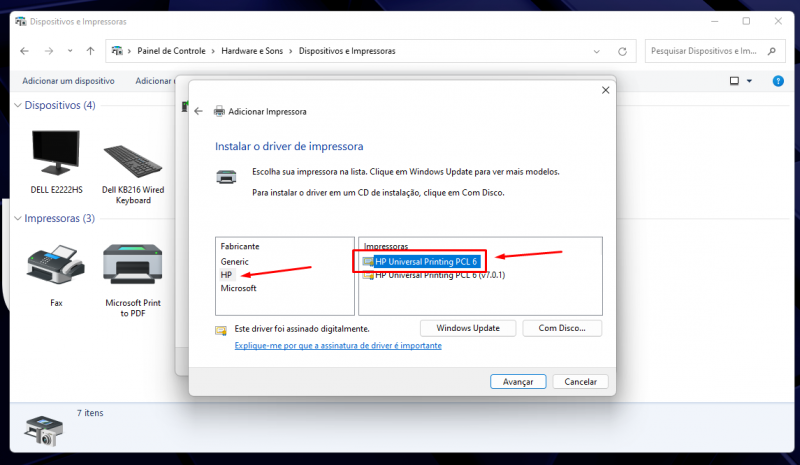Click the DELL E2222HS monitor icon
The image size is (800, 465).
pos(56,153)
